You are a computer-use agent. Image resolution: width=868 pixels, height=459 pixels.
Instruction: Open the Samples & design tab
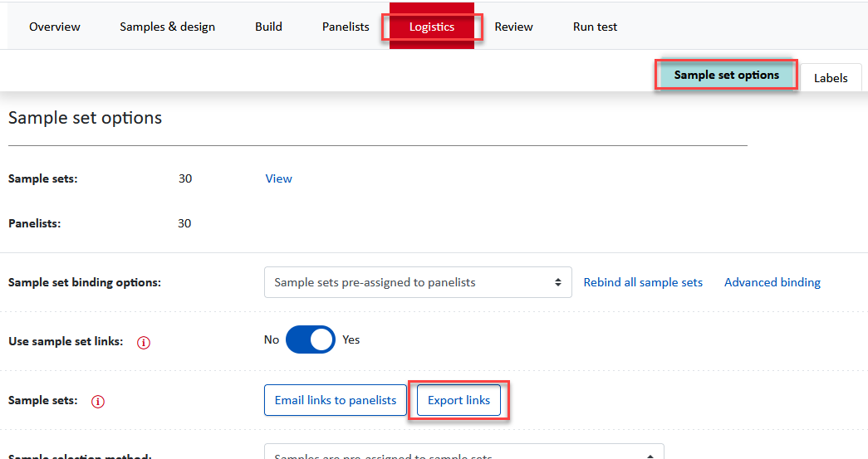pos(167,27)
